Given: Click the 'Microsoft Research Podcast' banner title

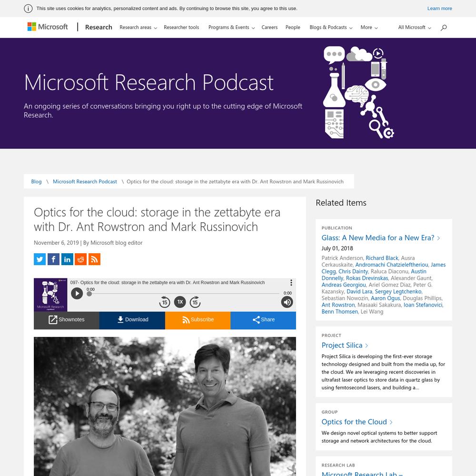Looking at the screenshot, I should click(x=149, y=82).
